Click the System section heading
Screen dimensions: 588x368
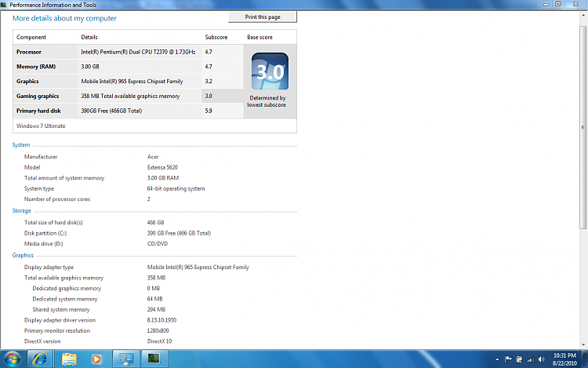coord(21,145)
